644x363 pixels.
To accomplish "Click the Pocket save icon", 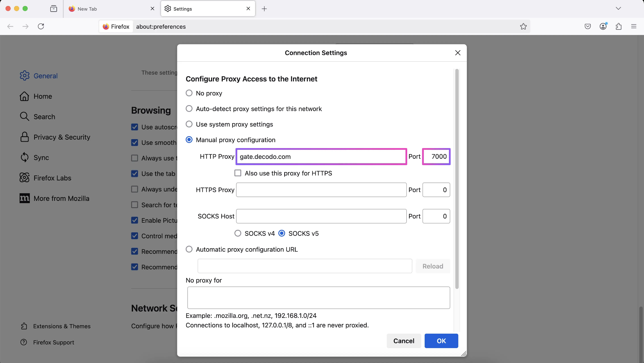I will click(587, 27).
